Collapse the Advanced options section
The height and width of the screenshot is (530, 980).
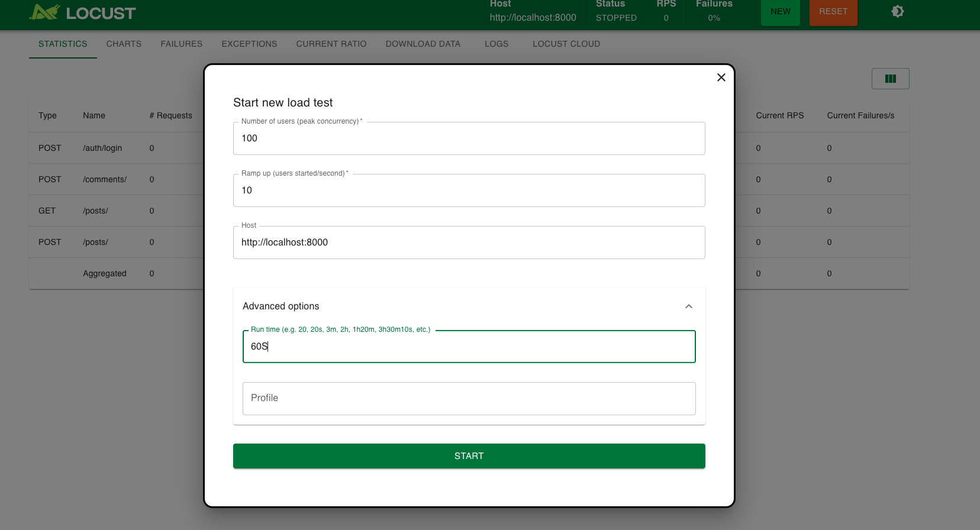[x=688, y=306]
